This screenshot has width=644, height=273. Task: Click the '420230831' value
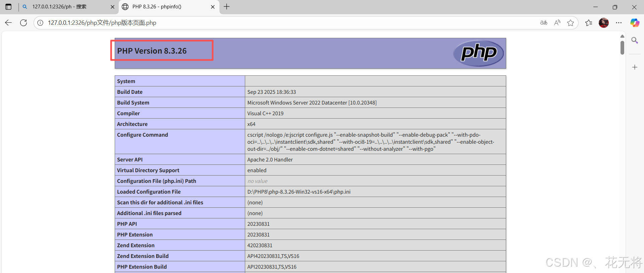click(x=260, y=246)
